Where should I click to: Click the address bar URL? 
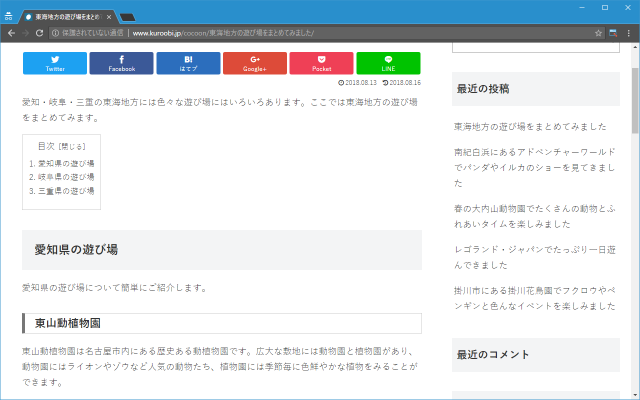(223, 33)
